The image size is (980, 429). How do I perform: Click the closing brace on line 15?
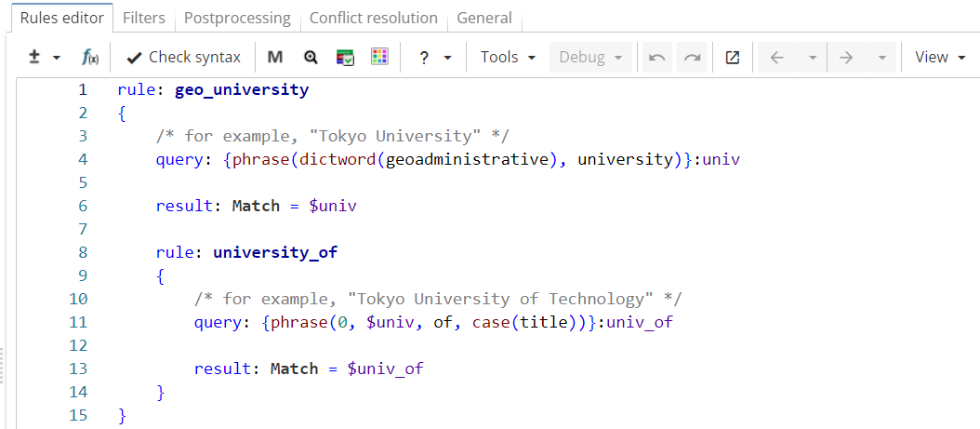point(122,416)
